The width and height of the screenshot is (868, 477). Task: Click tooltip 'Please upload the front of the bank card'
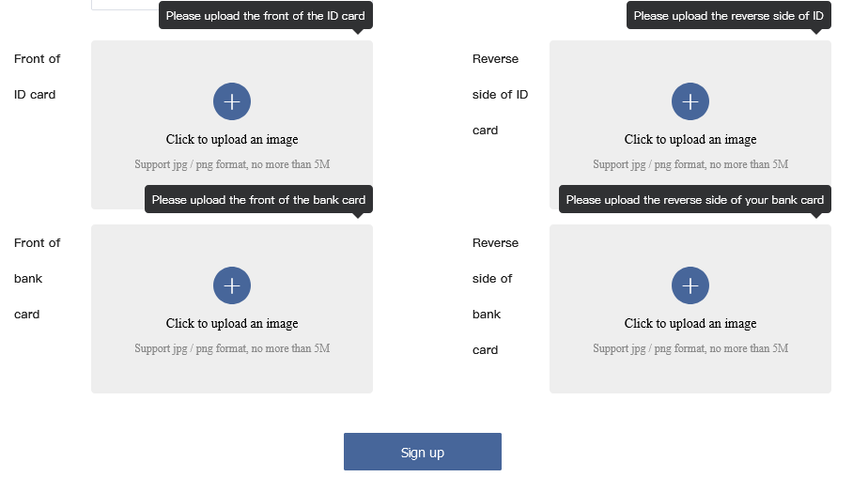click(x=258, y=199)
